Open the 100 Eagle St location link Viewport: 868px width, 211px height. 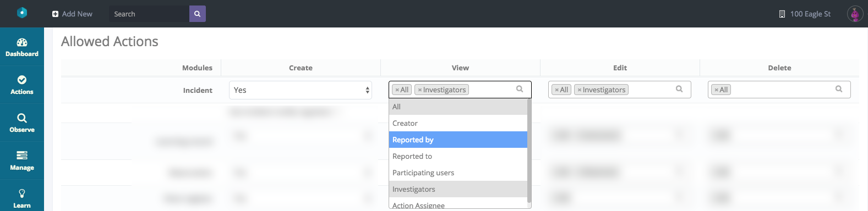click(x=805, y=14)
